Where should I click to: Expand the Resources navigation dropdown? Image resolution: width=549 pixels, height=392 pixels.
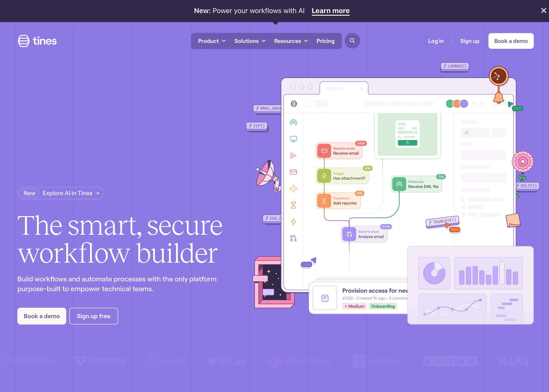[291, 41]
